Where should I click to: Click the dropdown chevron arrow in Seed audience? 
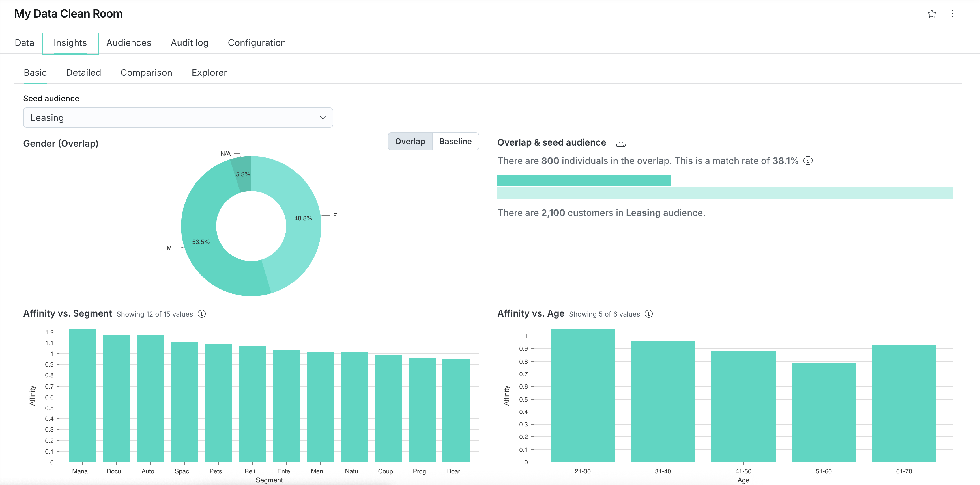323,118
